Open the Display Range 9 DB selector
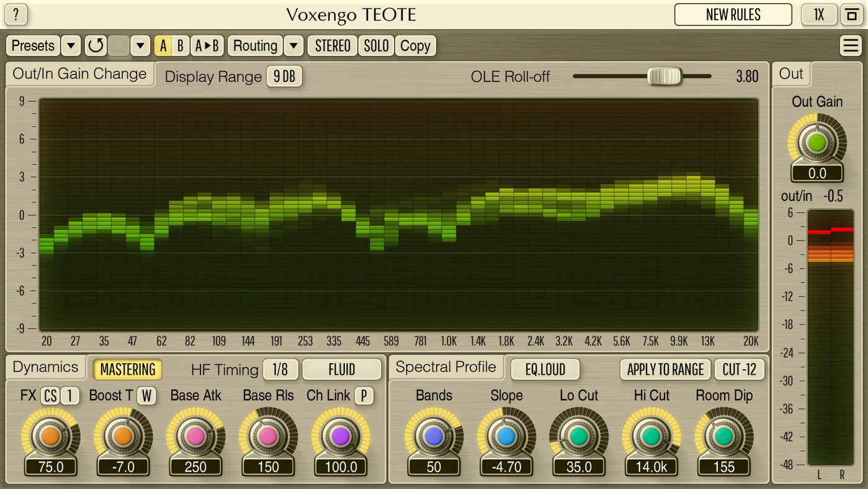This screenshot has height=489, width=868. (284, 76)
